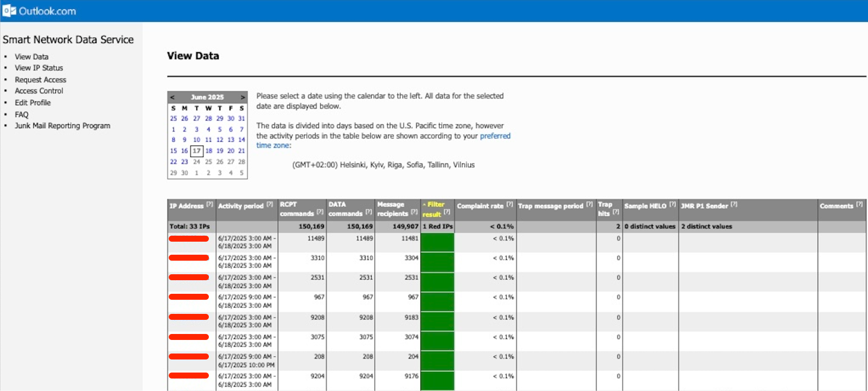The width and height of the screenshot is (868, 391).
Task: Open help icon for Message recipients column
Action: 414,212
